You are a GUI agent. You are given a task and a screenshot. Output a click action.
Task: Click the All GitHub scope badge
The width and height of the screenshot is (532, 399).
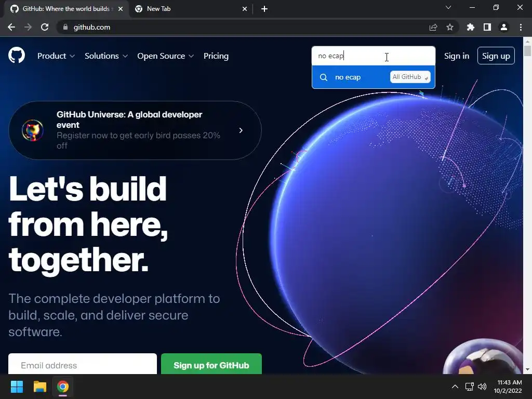tap(410, 77)
